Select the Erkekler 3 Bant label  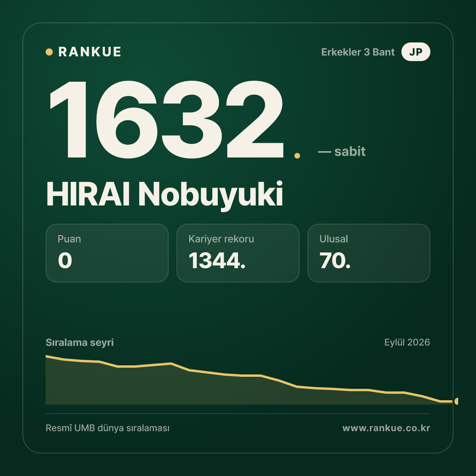click(x=358, y=52)
